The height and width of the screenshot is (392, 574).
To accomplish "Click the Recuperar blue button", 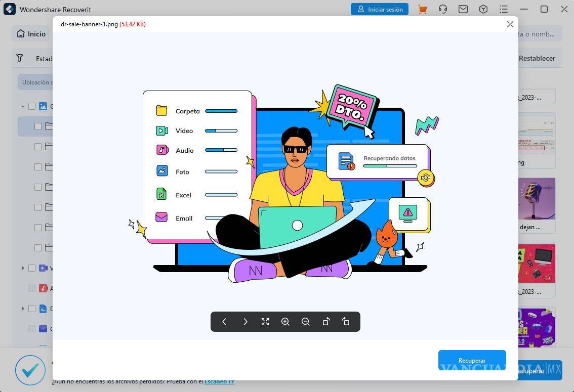I will pos(472,360).
